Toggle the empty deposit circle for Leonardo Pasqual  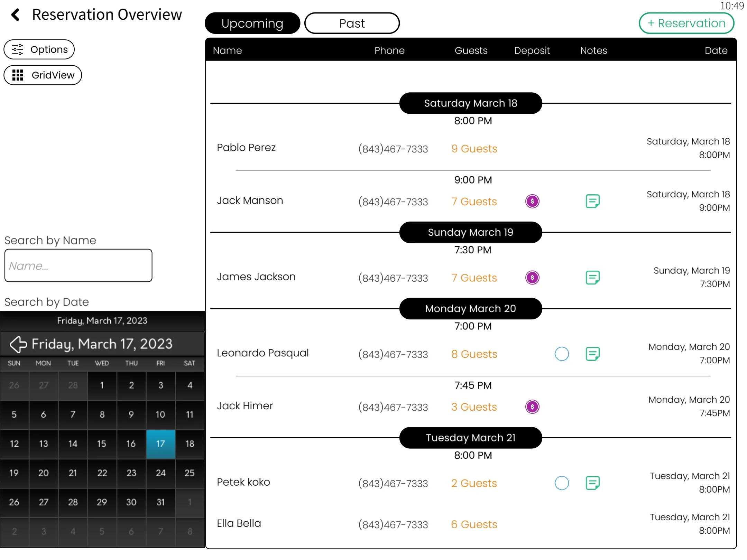click(561, 354)
